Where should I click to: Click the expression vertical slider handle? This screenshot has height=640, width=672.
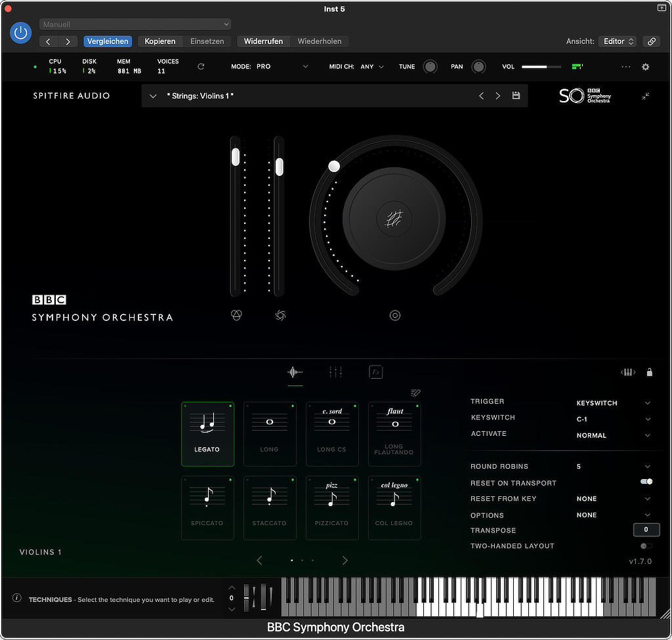pyautogui.click(x=236, y=157)
